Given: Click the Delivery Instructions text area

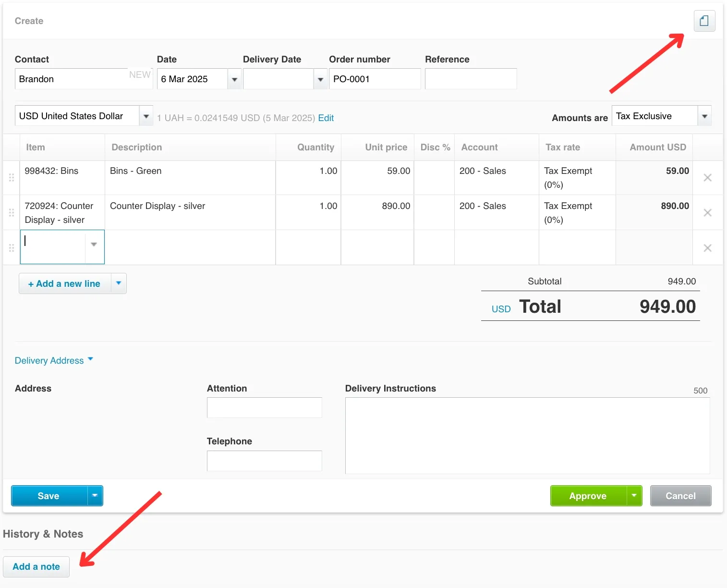Looking at the screenshot, I should click(527, 435).
